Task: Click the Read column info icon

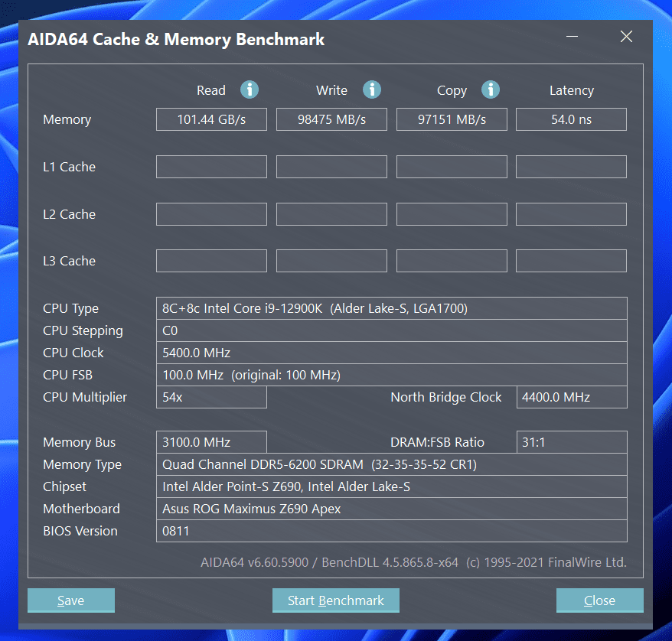Action: pos(250,90)
